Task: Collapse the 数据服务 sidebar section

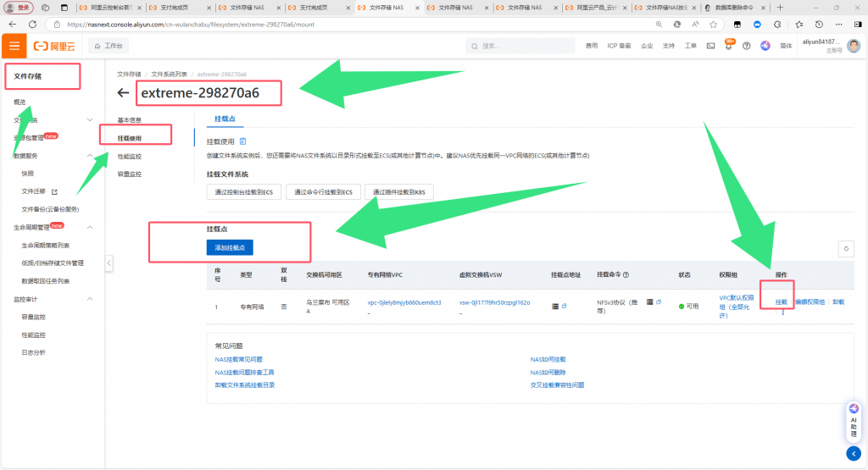Action: pos(91,156)
